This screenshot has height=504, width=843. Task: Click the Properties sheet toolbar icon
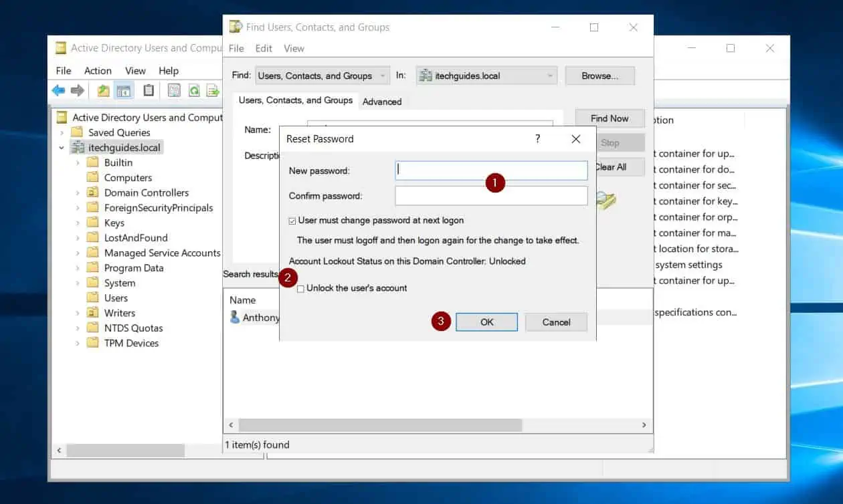pyautogui.click(x=174, y=91)
